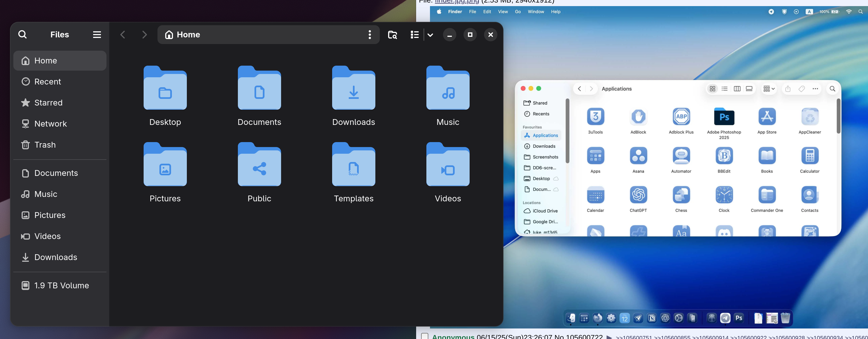Select Screenshots in Finder sidebar
Image resolution: width=868 pixels, height=339 pixels.
click(541, 157)
